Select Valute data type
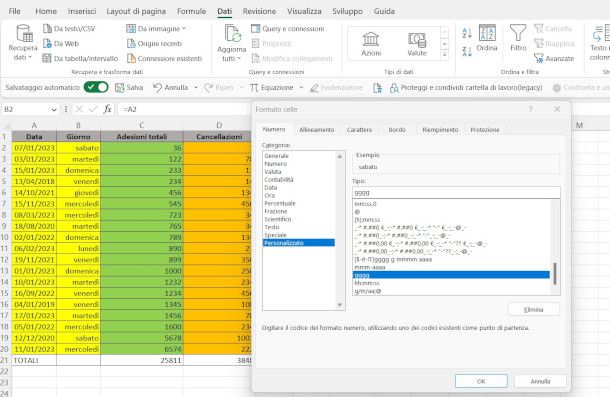Screen dimensions: 610x397 [x=417, y=44]
